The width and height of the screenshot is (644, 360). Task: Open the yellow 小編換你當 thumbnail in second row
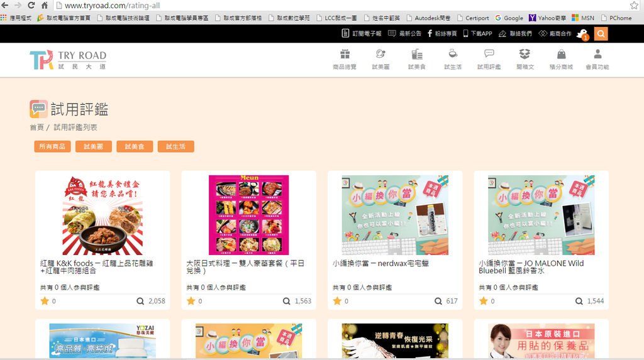coord(249,341)
